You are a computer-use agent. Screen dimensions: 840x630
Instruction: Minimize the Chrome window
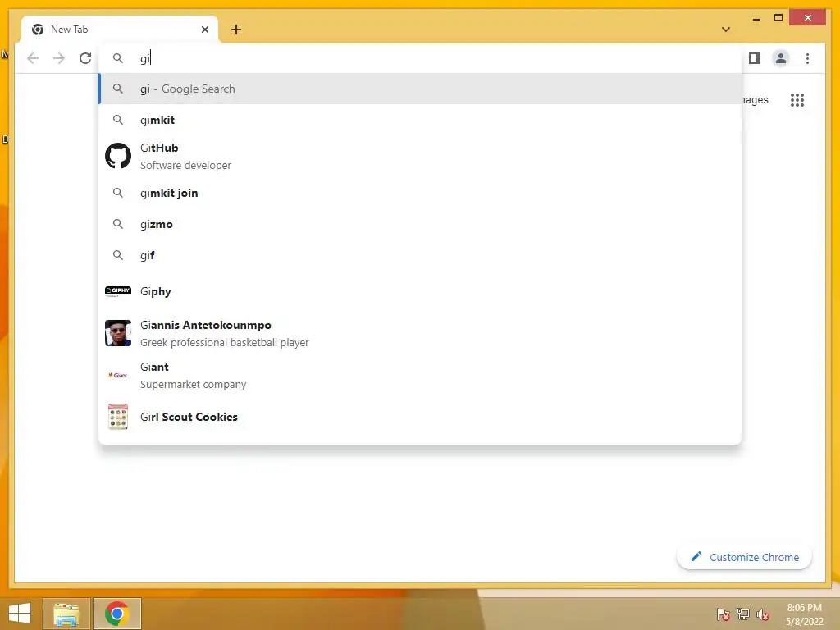pos(756,18)
